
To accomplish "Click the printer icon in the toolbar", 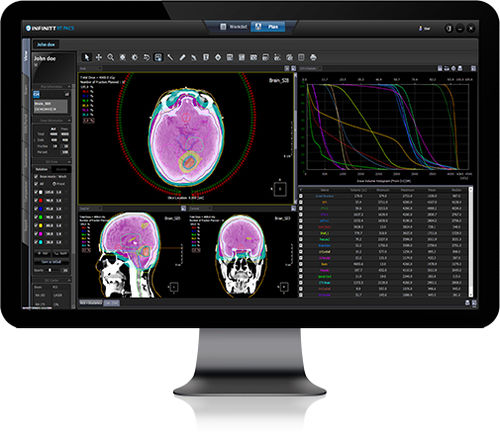I will pyautogui.click(x=313, y=57).
